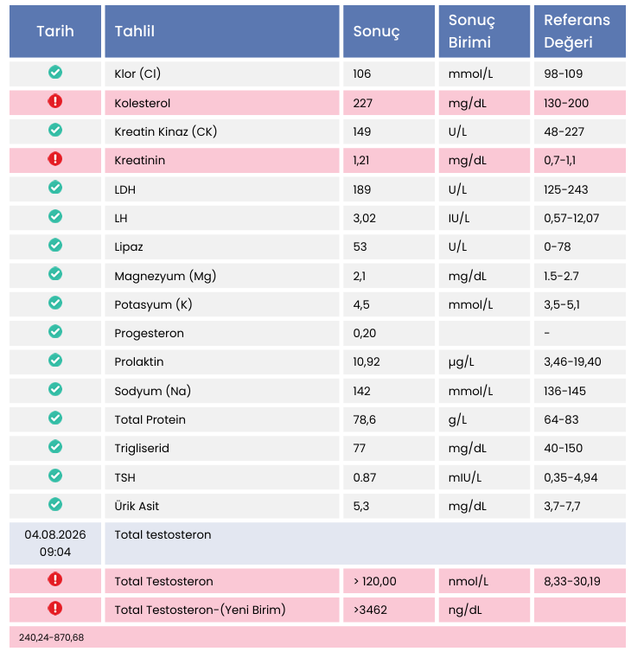The width and height of the screenshot is (644, 658).
Task: Click the red warning icon for Total Testosteron
Action: [x=55, y=580]
